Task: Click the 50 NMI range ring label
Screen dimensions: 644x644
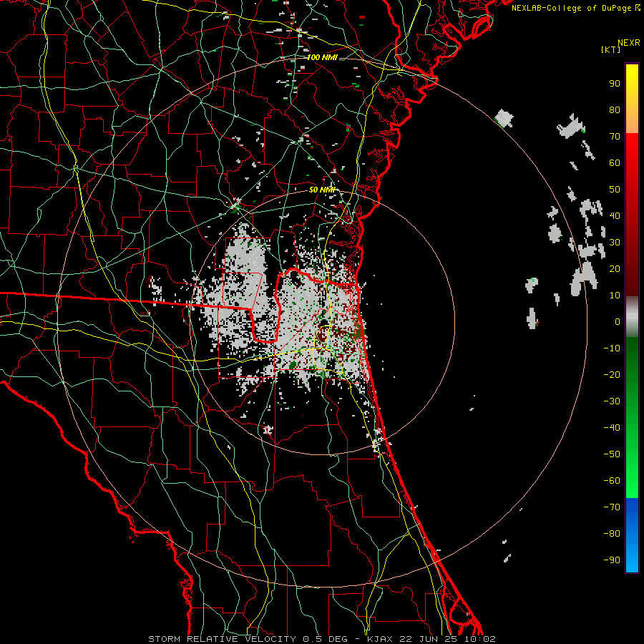Action: point(322,190)
